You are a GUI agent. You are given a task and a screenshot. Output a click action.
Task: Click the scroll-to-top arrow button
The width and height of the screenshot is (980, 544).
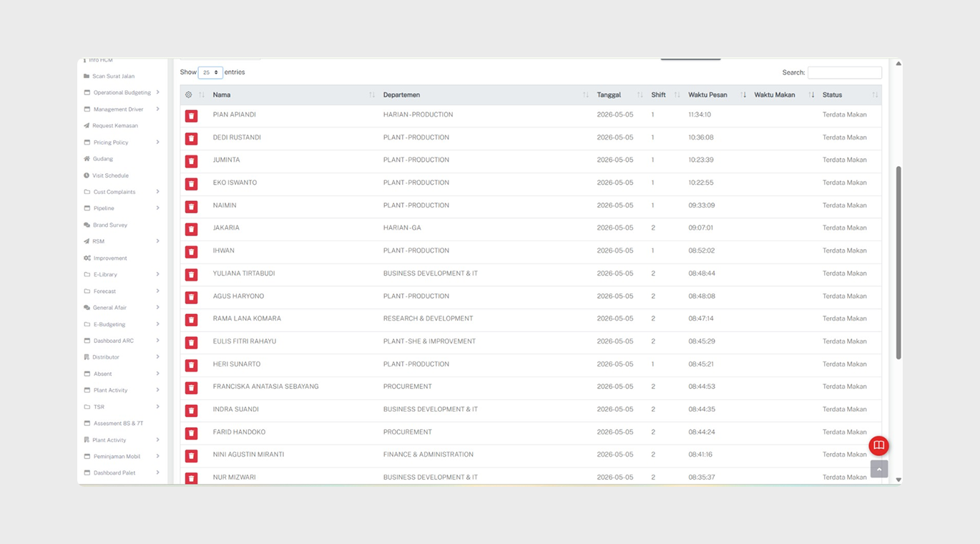879,469
